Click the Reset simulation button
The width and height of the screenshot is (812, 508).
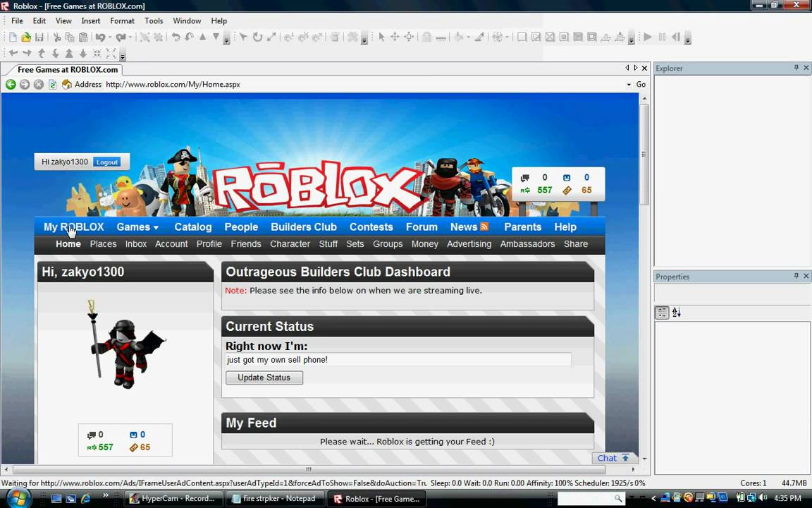676,37
